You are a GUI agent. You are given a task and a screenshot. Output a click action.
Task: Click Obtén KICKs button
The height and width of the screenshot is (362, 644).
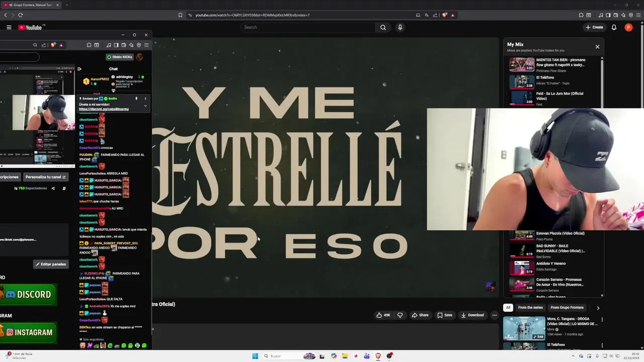(119, 57)
